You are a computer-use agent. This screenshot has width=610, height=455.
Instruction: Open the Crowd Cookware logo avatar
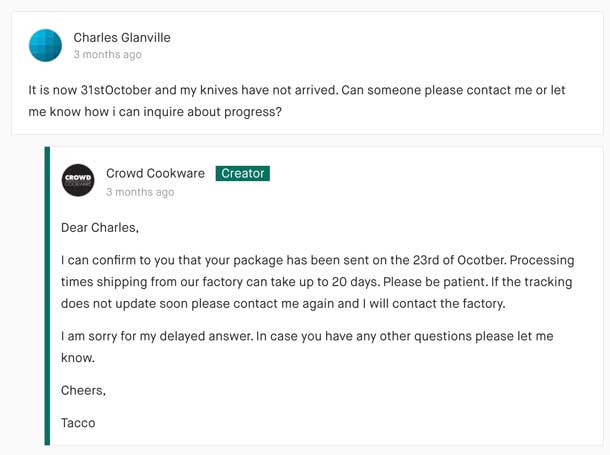[78, 180]
